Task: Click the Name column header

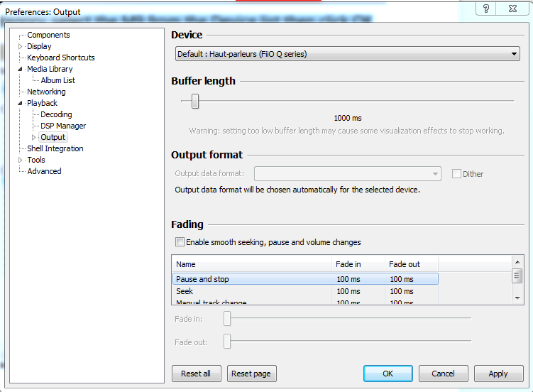Action: pos(251,264)
